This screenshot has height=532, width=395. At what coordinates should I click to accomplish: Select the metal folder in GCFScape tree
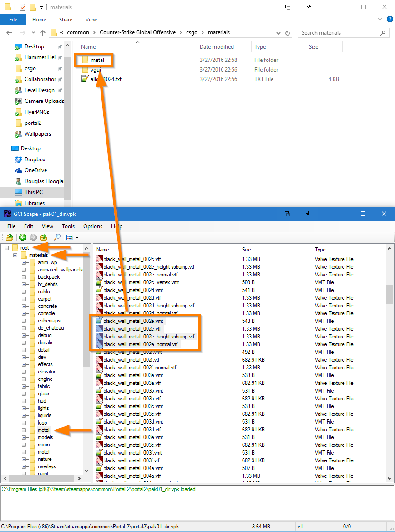click(x=43, y=430)
